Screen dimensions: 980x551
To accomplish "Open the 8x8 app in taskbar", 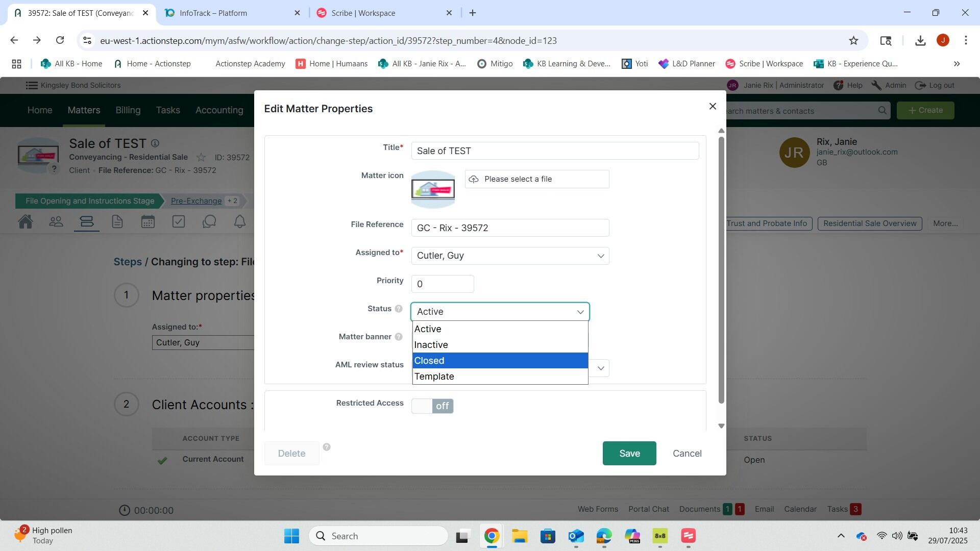I will [660, 536].
